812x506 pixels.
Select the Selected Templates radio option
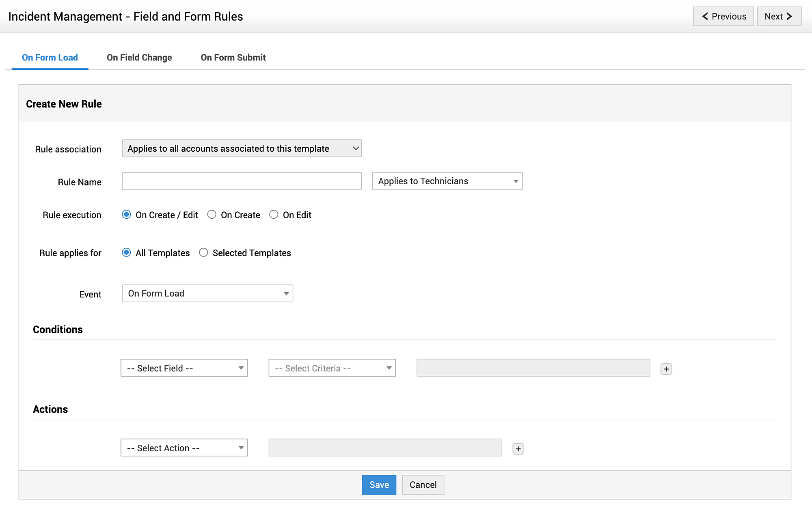tap(204, 253)
